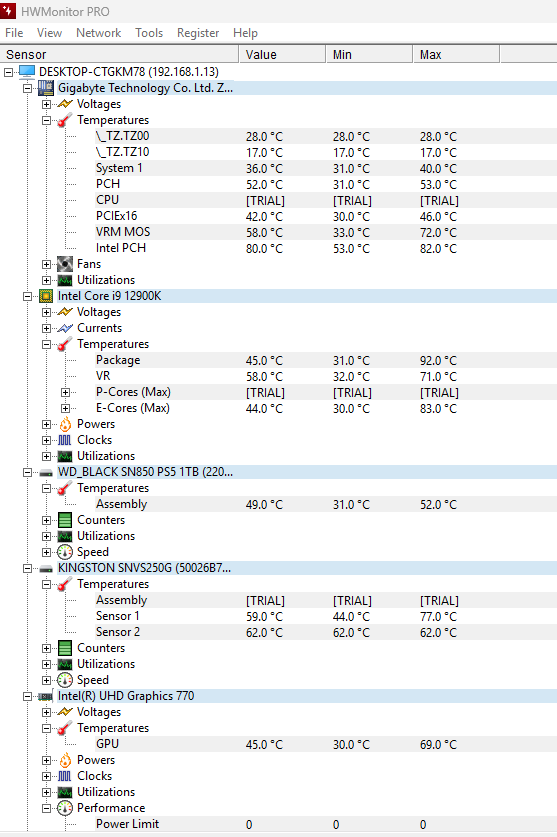Viewport: 557px width, 837px height.
Task: Collapse the Gigabyte Technology motherboard node
Action: [x=27, y=88]
